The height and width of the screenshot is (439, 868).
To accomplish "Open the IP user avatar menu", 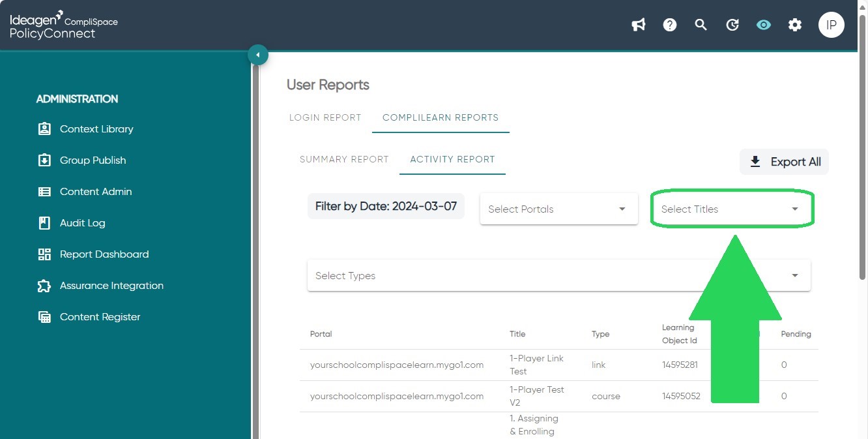I will click(x=832, y=25).
